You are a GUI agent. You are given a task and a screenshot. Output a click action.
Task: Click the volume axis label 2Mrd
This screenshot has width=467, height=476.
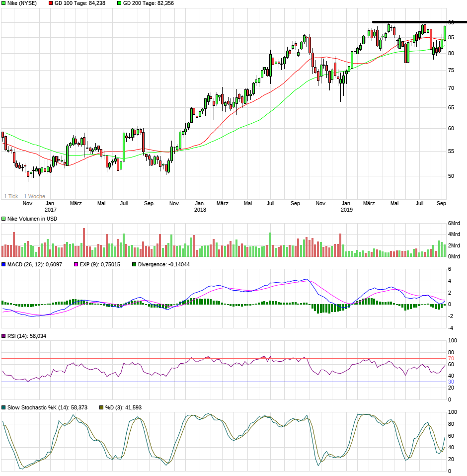(454, 245)
